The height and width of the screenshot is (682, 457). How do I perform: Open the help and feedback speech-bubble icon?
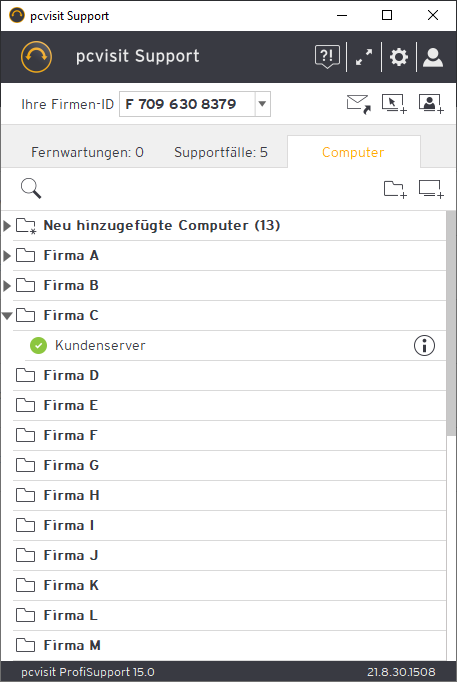[x=327, y=57]
